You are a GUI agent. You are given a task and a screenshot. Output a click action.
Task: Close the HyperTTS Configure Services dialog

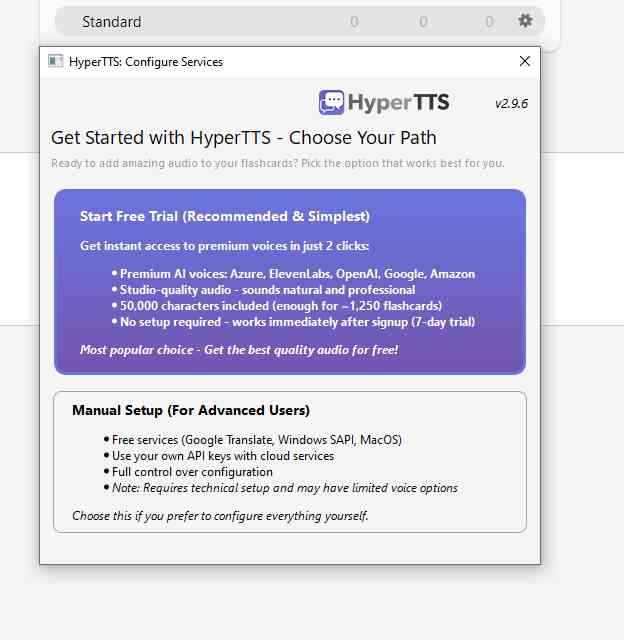(x=524, y=61)
